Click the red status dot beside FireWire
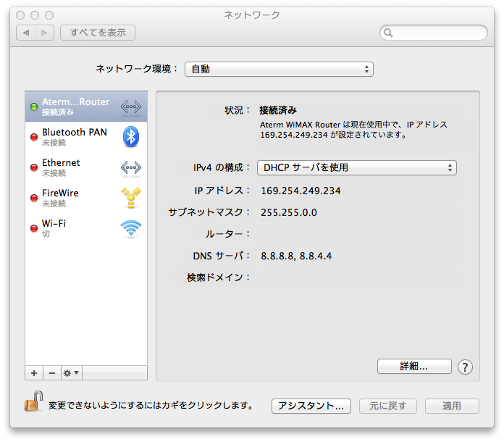504x442 pixels. 34,198
